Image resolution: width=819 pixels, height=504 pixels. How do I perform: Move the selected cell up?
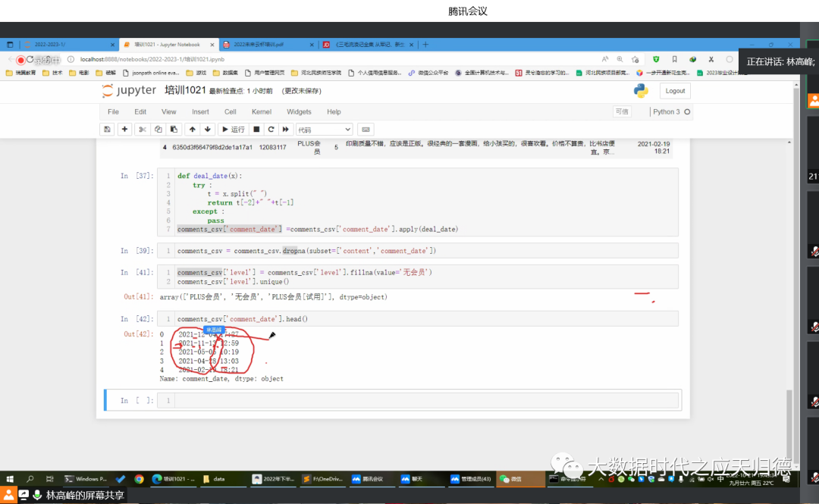[x=192, y=130]
